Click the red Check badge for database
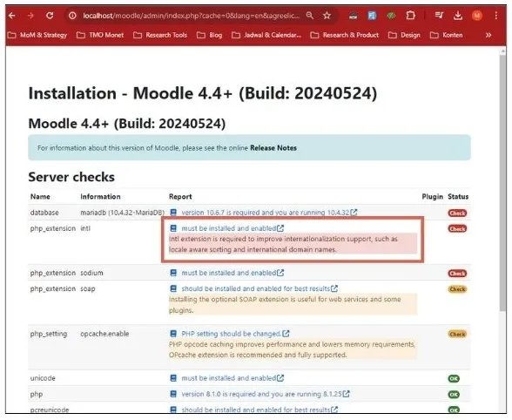 point(457,213)
